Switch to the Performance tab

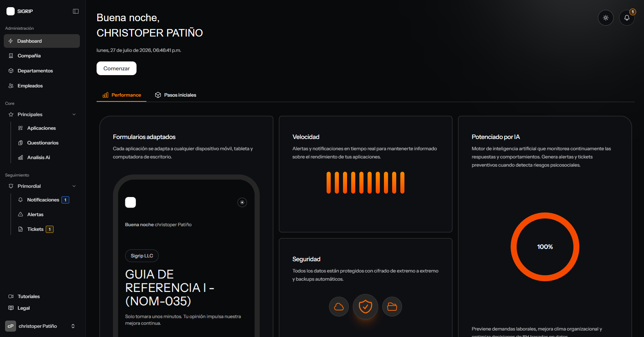121,95
